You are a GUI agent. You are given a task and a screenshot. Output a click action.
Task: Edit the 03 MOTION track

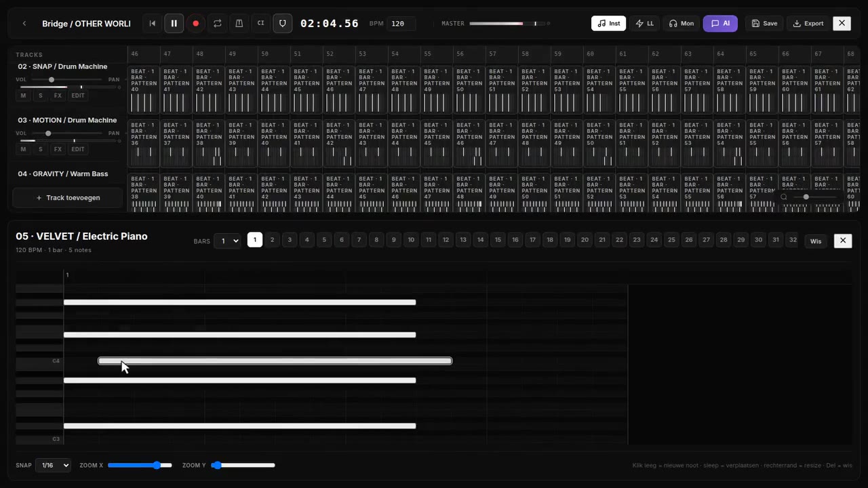(78, 149)
